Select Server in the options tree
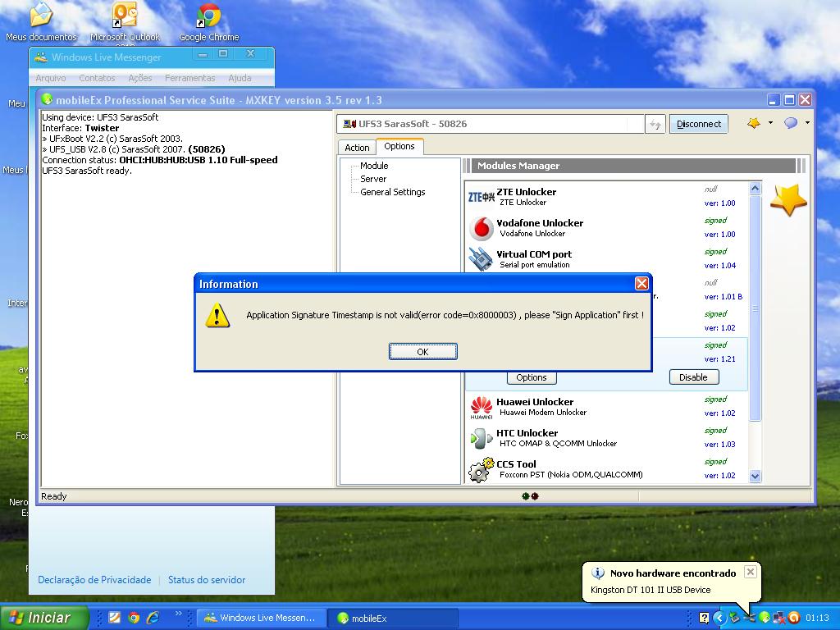 [x=373, y=179]
